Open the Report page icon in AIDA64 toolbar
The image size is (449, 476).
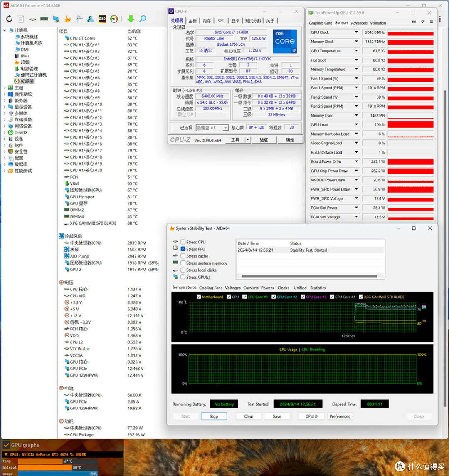pyautogui.click(x=21, y=19)
